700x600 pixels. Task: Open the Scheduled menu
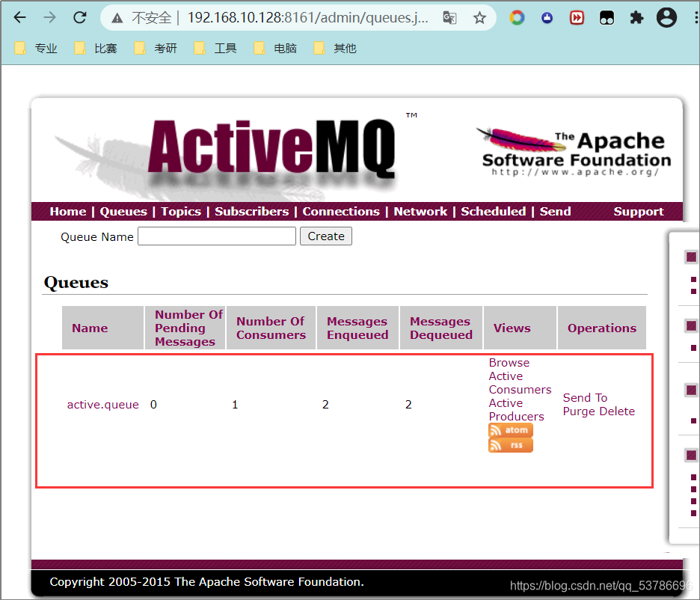(x=494, y=211)
